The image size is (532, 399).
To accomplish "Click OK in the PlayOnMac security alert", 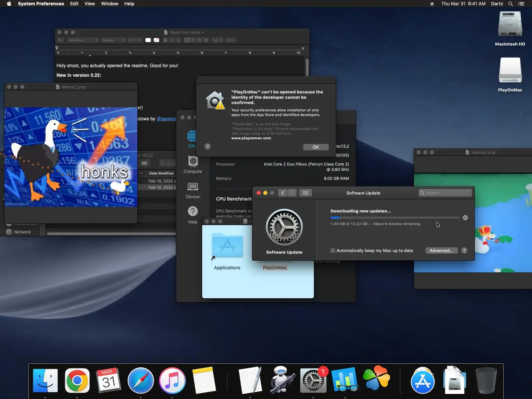I will coord(316,147).
